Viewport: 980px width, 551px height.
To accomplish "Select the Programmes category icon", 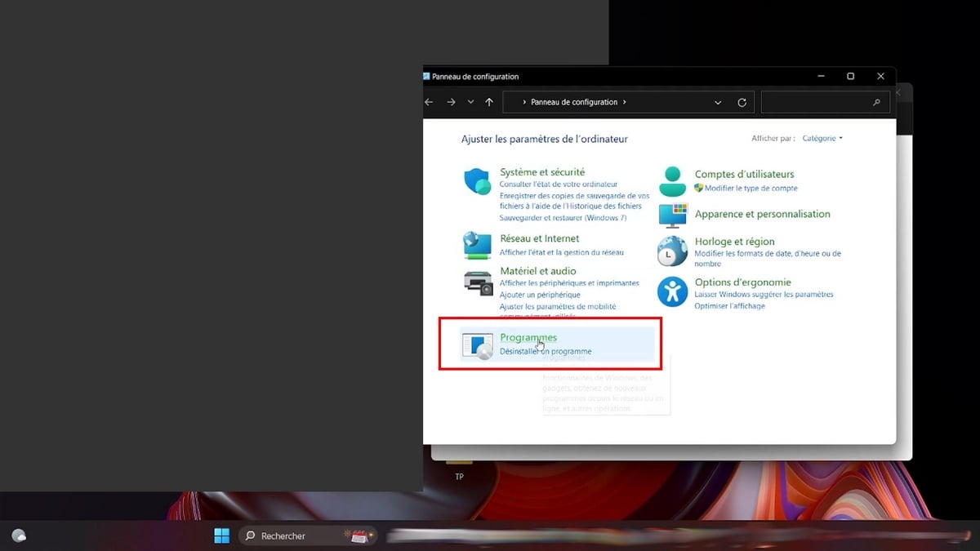I will 477,345.
